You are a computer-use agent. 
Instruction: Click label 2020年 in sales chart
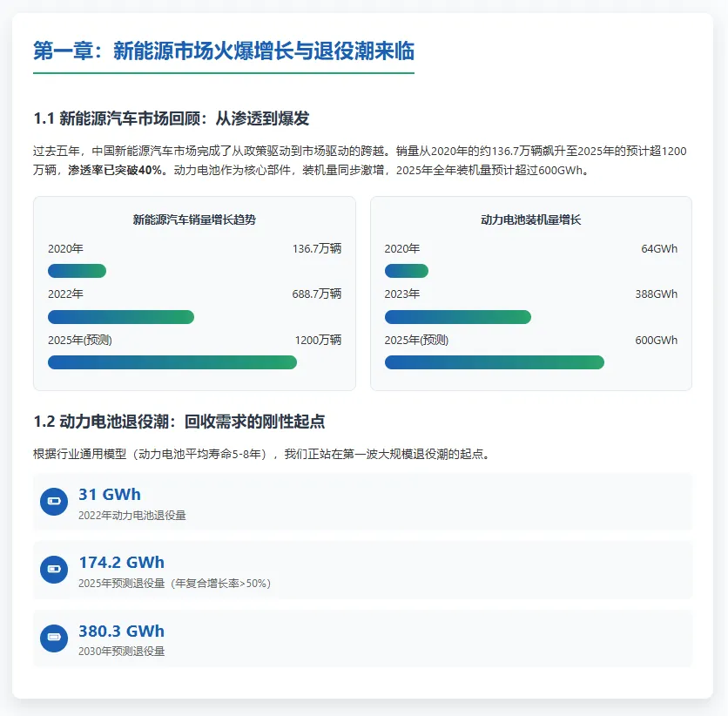(x=65, y=249)
